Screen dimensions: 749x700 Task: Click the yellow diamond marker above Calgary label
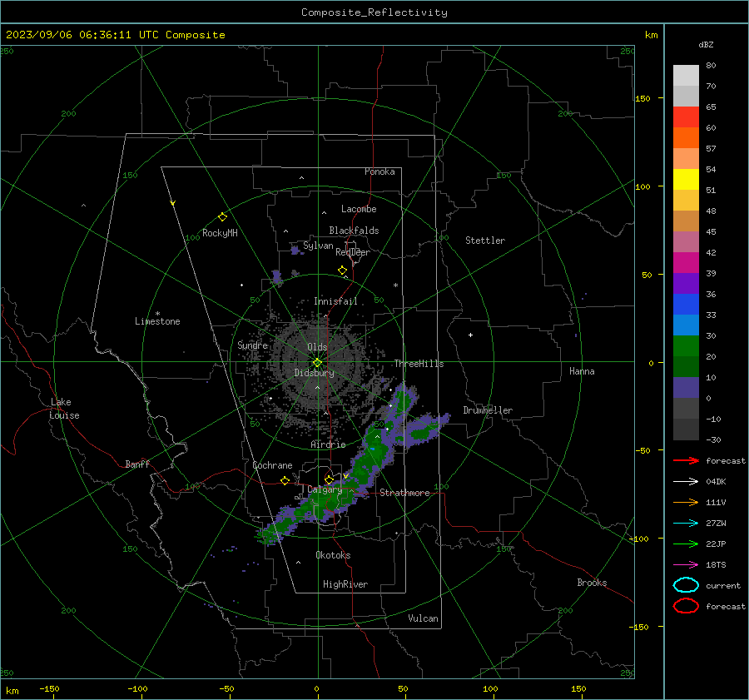[x=329, y=479]
